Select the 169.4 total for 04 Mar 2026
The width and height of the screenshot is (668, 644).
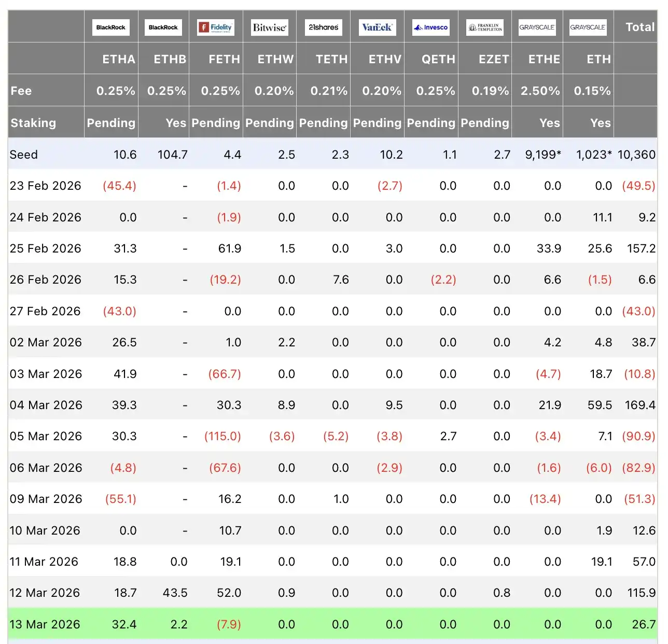[x=640, y=405]
